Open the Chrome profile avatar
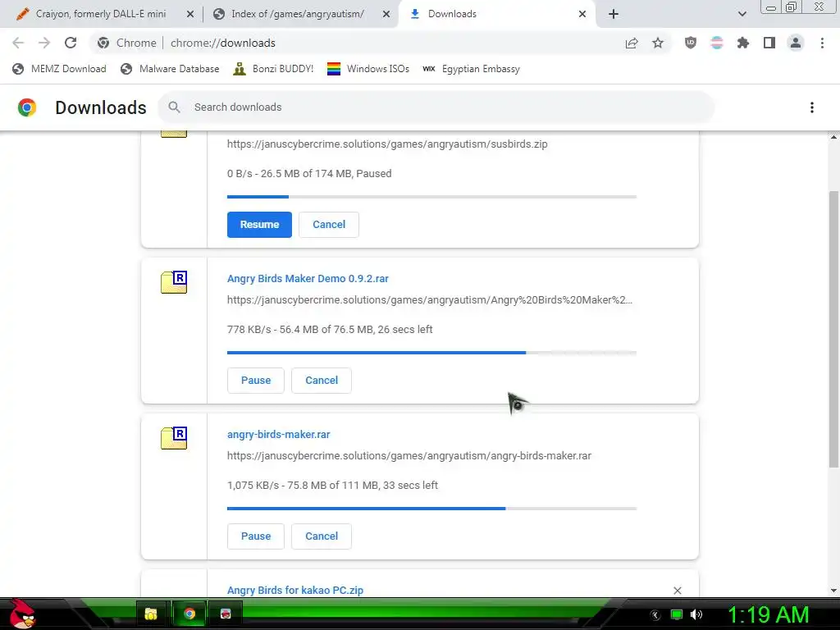 pyautogui.click(x=796, y=43)
